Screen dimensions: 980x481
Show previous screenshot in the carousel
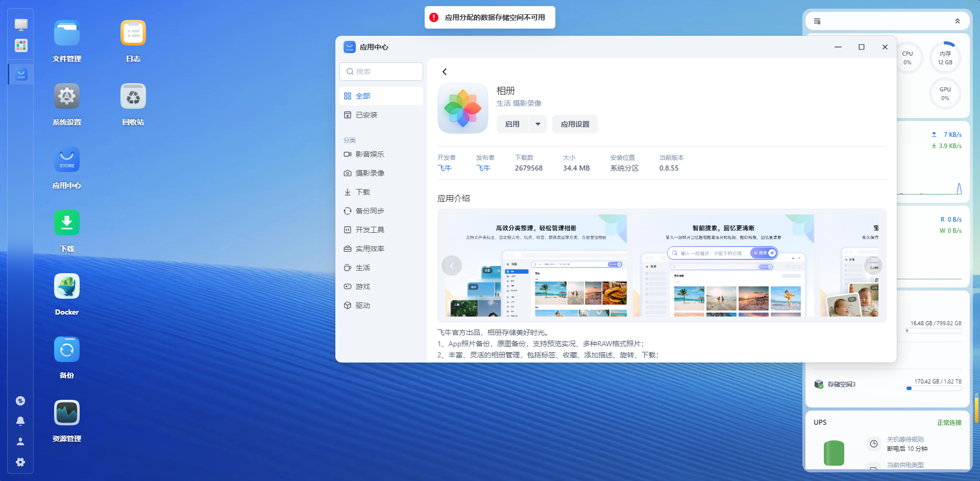pos(452,266)
